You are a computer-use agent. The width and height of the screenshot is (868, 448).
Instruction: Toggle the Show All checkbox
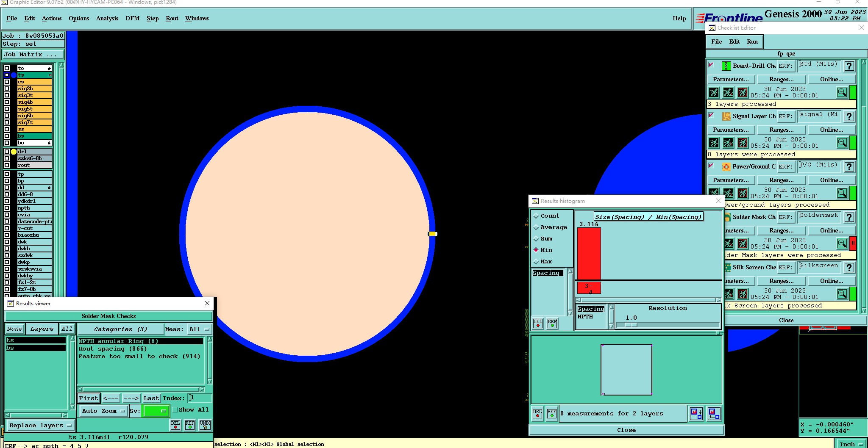coord(175,410)
